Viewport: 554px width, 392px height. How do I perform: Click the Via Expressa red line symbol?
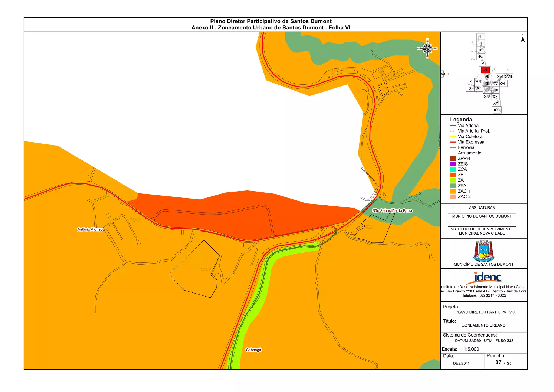pos(453,142)
